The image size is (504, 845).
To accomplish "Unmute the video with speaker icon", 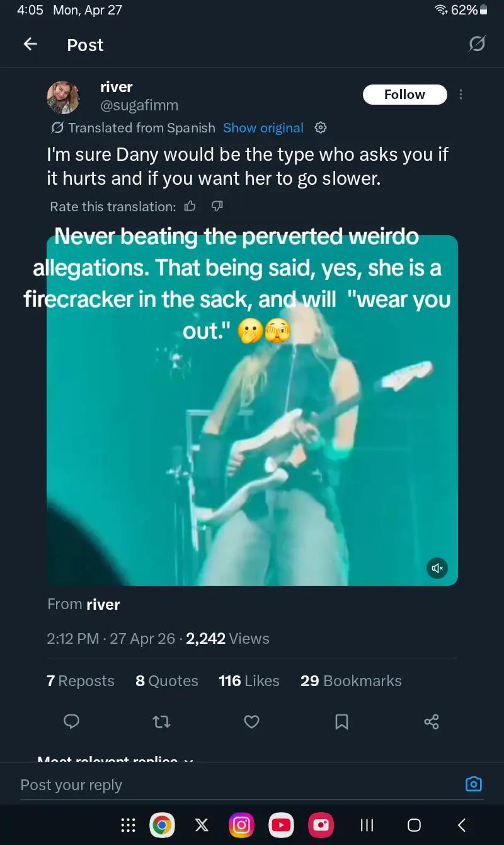I will (x=437, y=568).
